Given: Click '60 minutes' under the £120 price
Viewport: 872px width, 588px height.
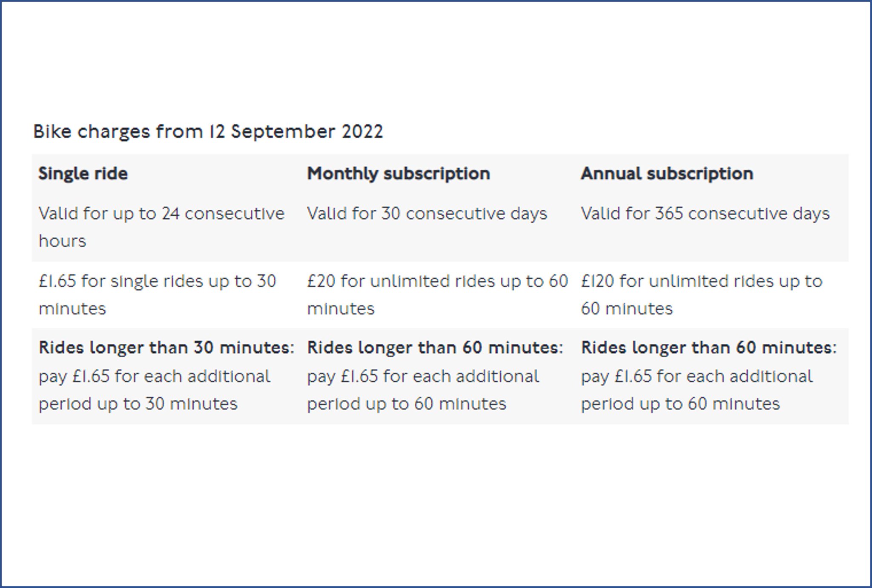Looking at the screenshot, I should (627, 309).
